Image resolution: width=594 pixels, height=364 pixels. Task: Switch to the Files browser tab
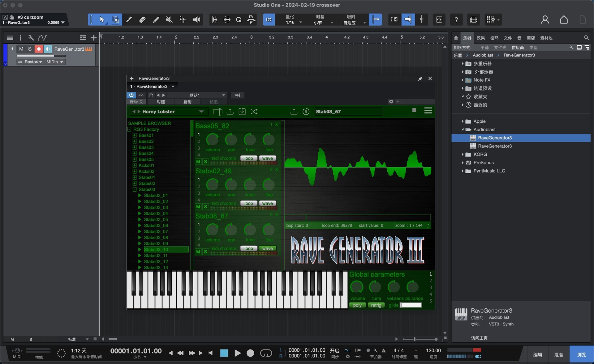[508, 38]
